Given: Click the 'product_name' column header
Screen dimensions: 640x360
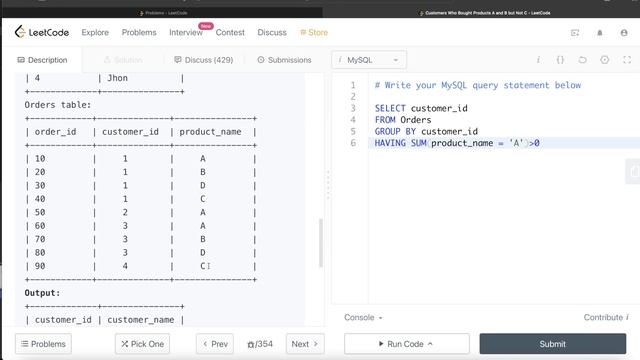Looking at the screenshot, I should pos(210,132).
